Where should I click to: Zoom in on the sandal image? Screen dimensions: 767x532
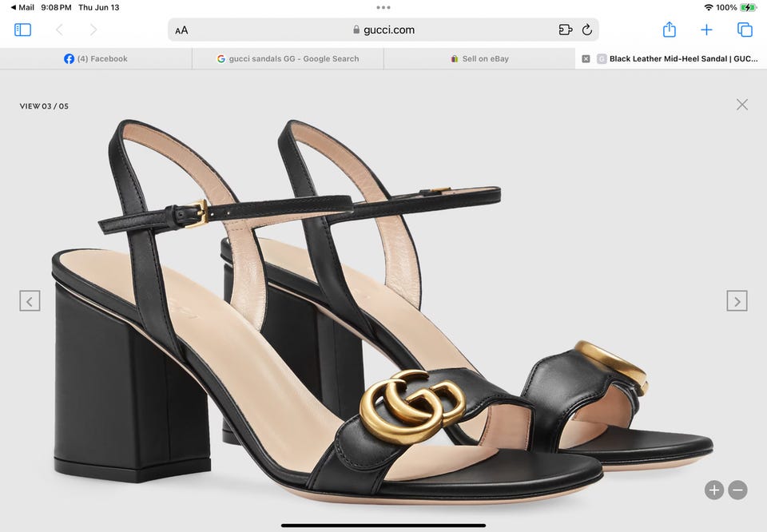click(x=714, y=490)
